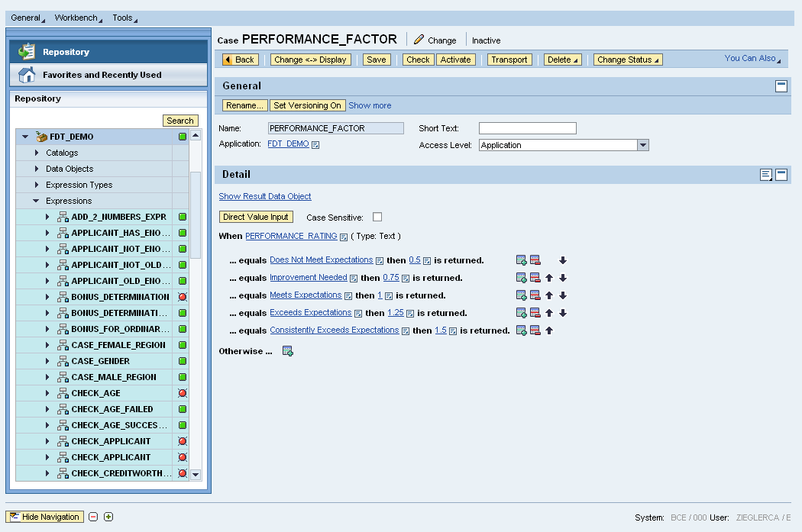Open the Access Level dropdown
The height and width of the screenshot is (532, 802).
point(642,145)
